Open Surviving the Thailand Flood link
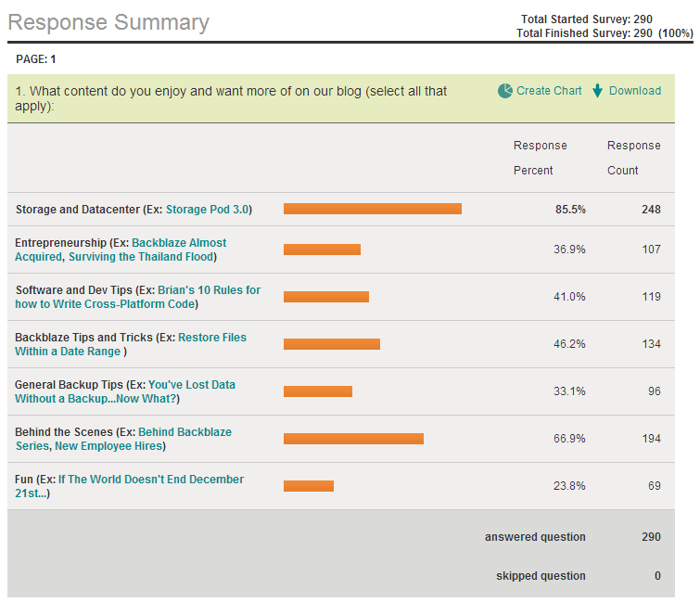Screen dimensions: 700x615 [140, 257]
